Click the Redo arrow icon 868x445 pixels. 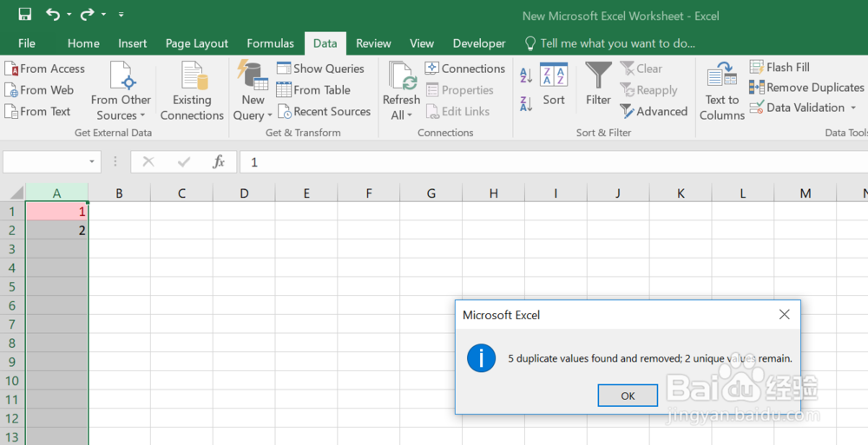click(88, 15)
